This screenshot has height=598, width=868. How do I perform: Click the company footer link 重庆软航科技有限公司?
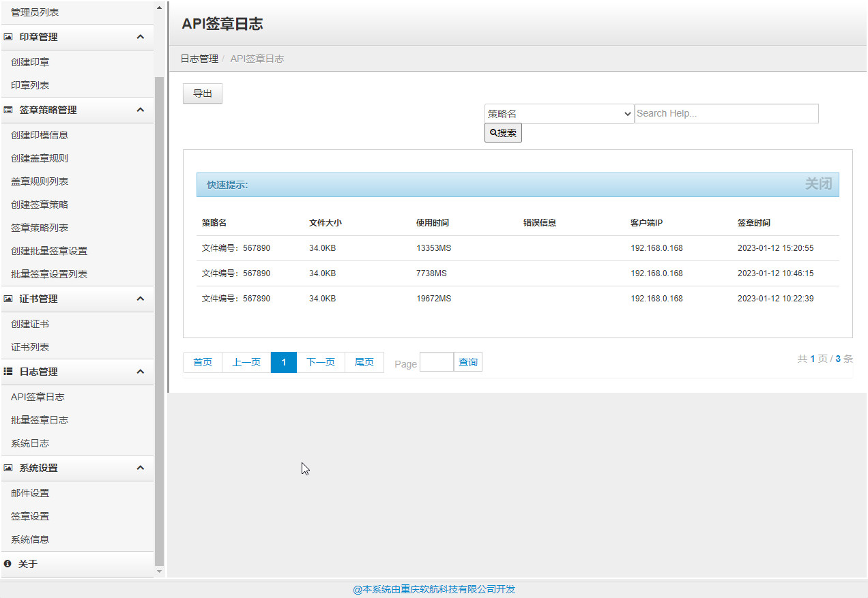click(x=434, y=589)
